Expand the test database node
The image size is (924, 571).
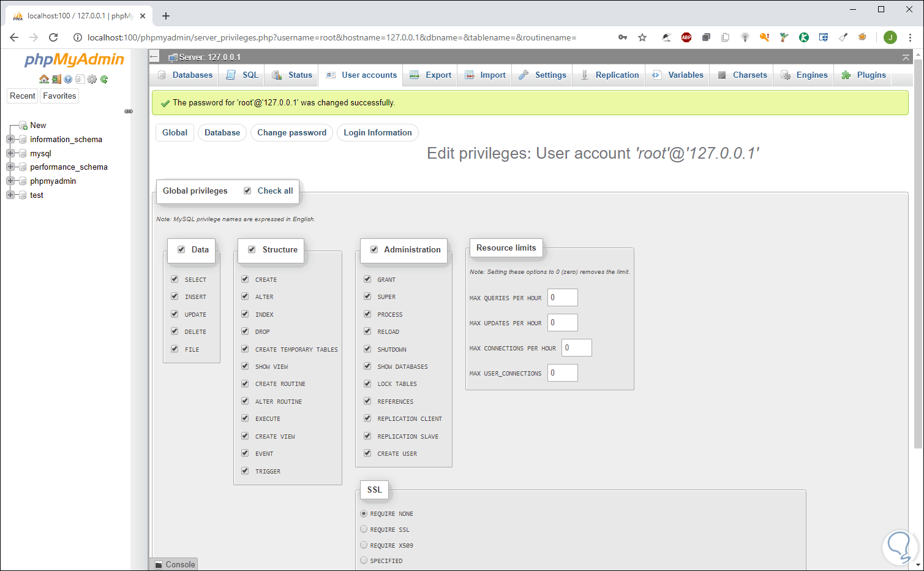point(10,195)
